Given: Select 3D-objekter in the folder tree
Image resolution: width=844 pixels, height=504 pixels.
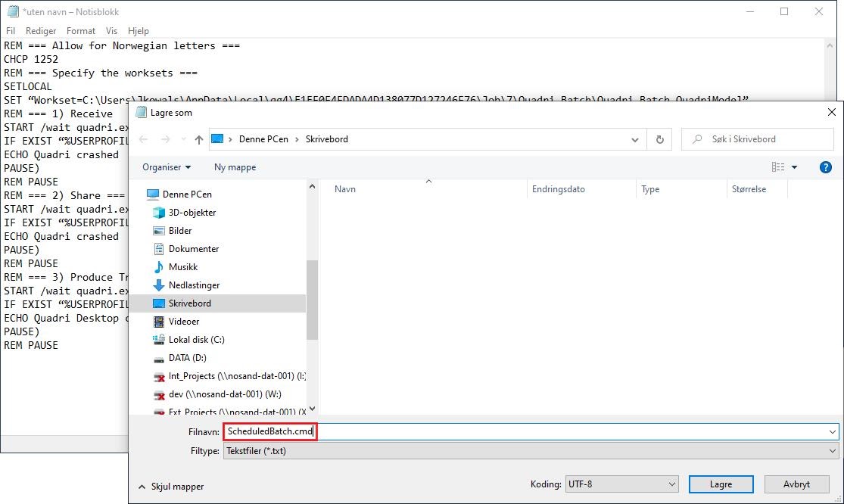Looking at the screenshot, I should pyautogui.click(x=192, y=213).
